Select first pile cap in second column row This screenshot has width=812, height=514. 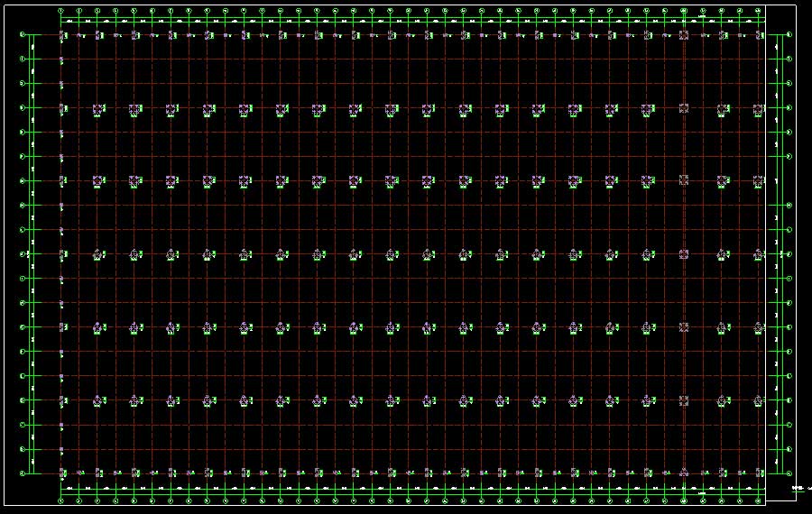click(98, 109)
